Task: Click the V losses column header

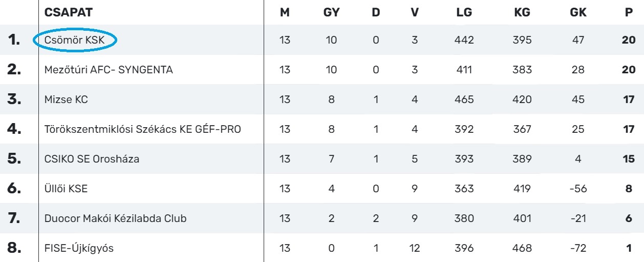Action: (415, 12)
